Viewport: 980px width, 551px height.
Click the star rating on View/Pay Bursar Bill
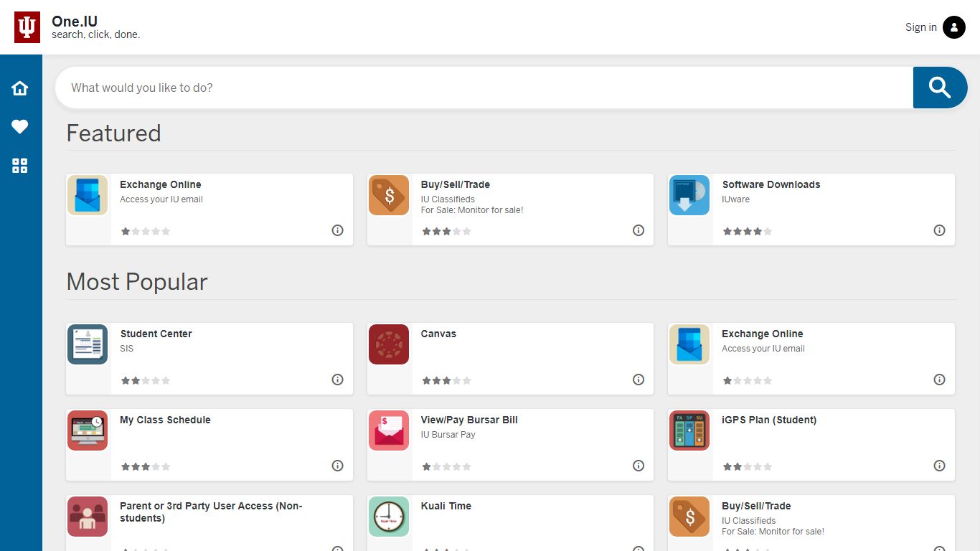(x=446, y=467)
